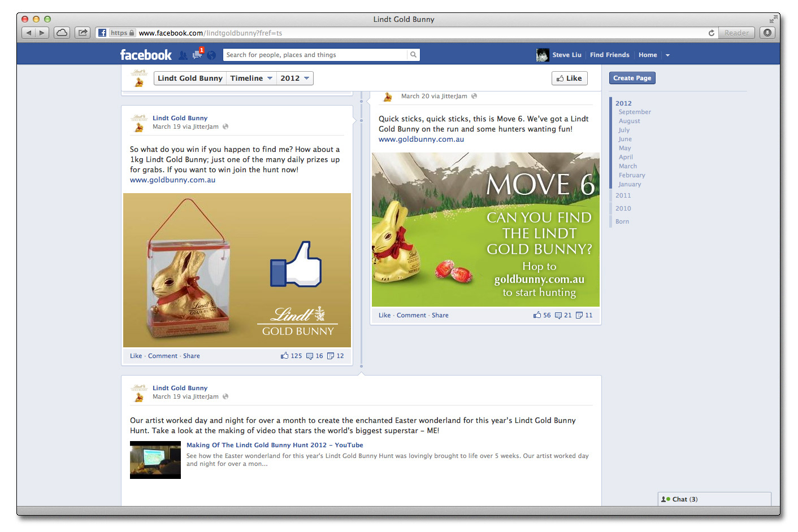Go to Home in the top bar
This screenshot has height=532, width=798.
(x=647, y=55)
